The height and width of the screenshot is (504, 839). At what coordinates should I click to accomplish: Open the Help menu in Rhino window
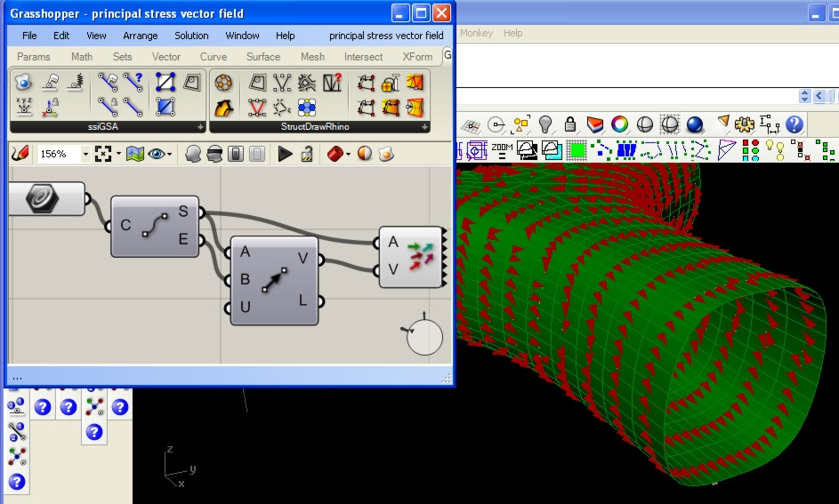(x=512, y=33)
